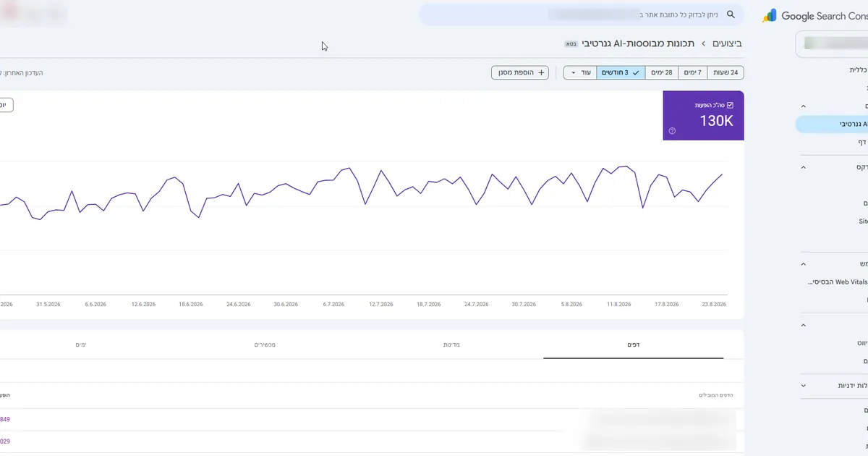The image size is (868, 456).
Task: Open the property selector box in the sidebar
Action: click(x=832, y=44)
